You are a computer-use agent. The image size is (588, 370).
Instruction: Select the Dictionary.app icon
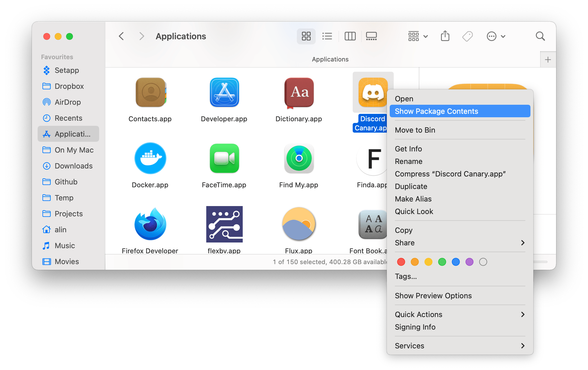(299, 93)
